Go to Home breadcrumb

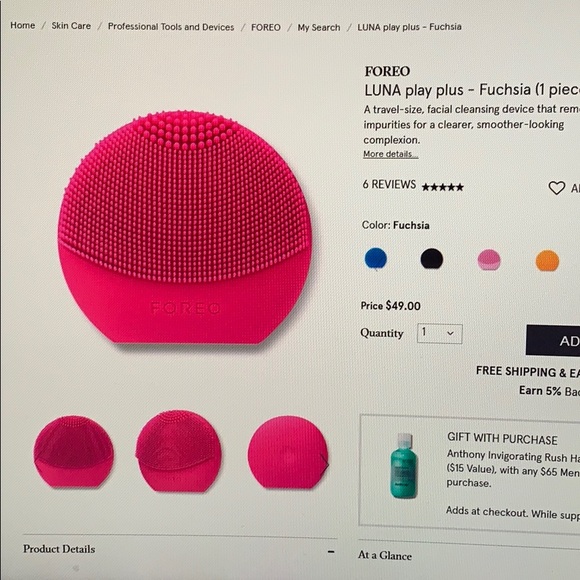click(x=23, y=25)
